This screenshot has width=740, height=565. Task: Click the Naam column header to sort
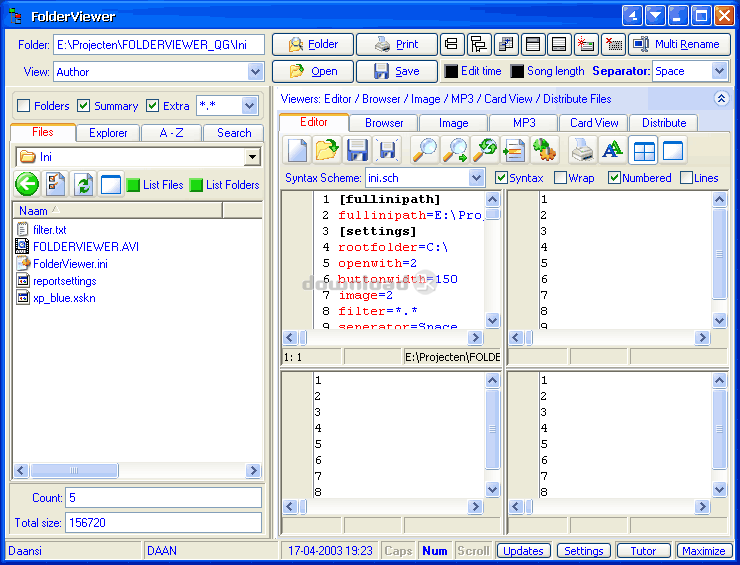(117, 211)
